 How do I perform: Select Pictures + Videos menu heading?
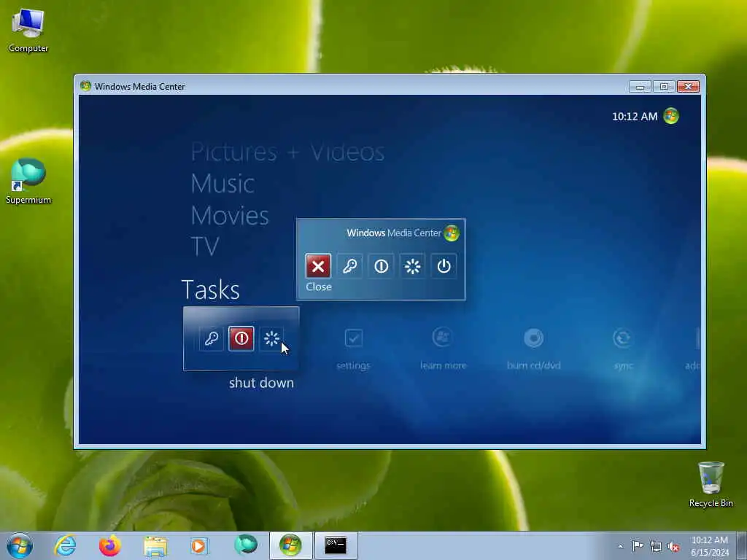click(287, 152)
